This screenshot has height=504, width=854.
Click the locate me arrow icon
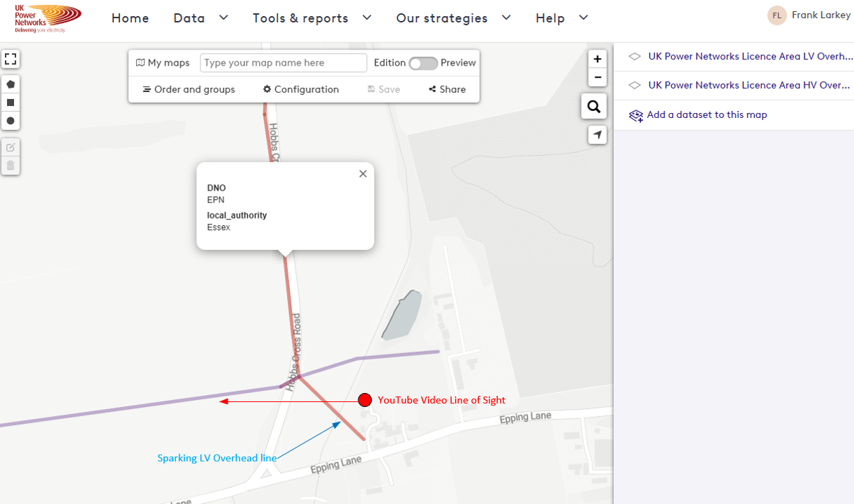point(597,135)
